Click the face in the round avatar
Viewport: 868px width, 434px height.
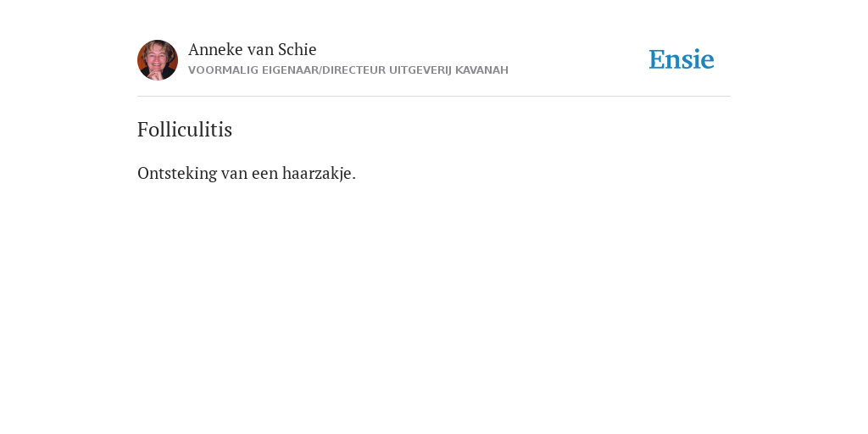click(156, 57)
